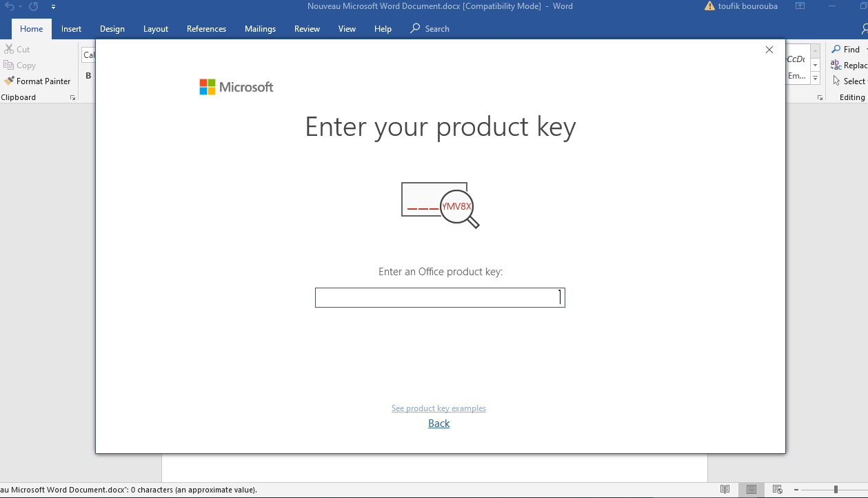Activate the Format Painter brush
This screenshot has width=868, height=498.
click(37, 81)
